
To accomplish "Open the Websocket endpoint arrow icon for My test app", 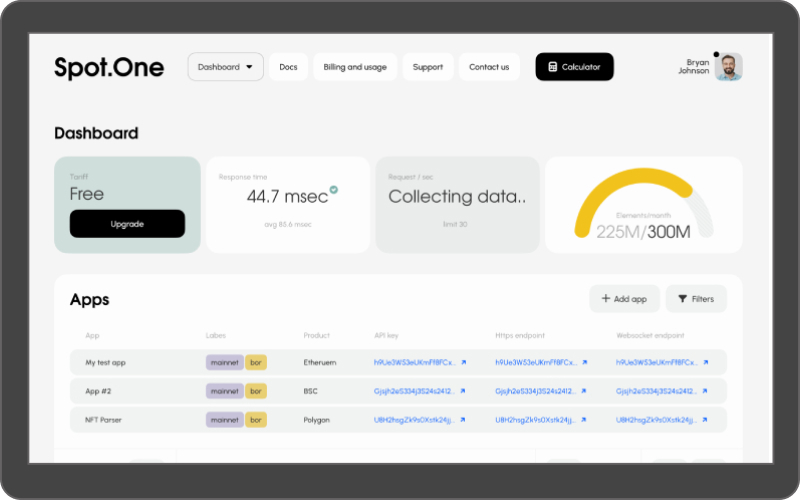I will click(706, 362).
